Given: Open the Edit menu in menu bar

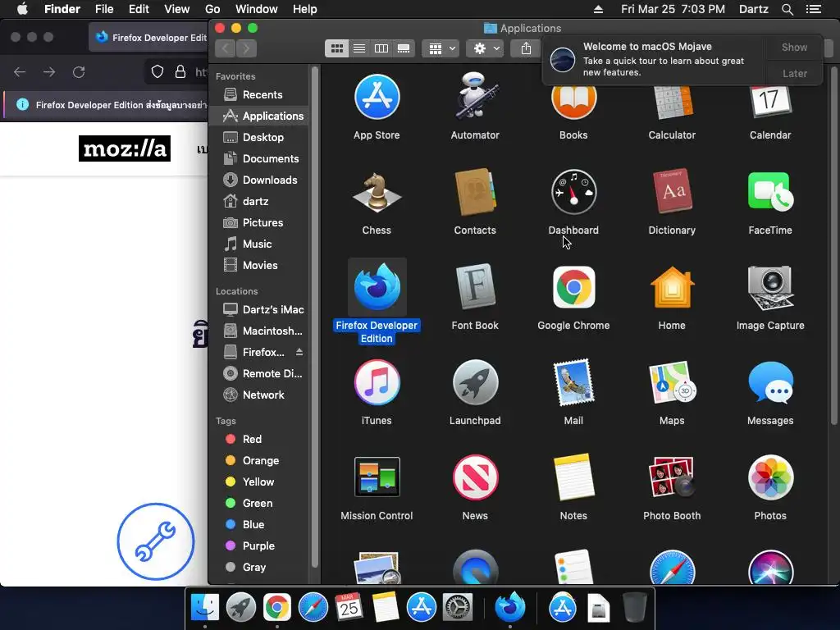Looking at the screenshot, I should [x=139, y=9].
